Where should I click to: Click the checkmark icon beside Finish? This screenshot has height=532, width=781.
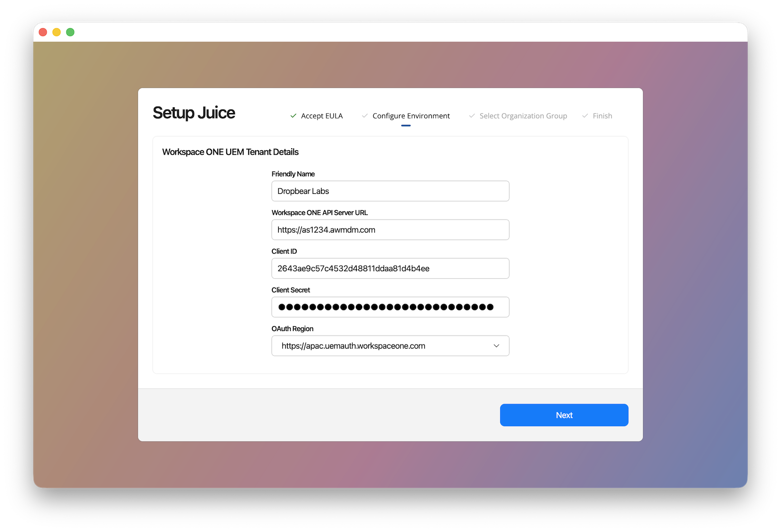(585, 116)
